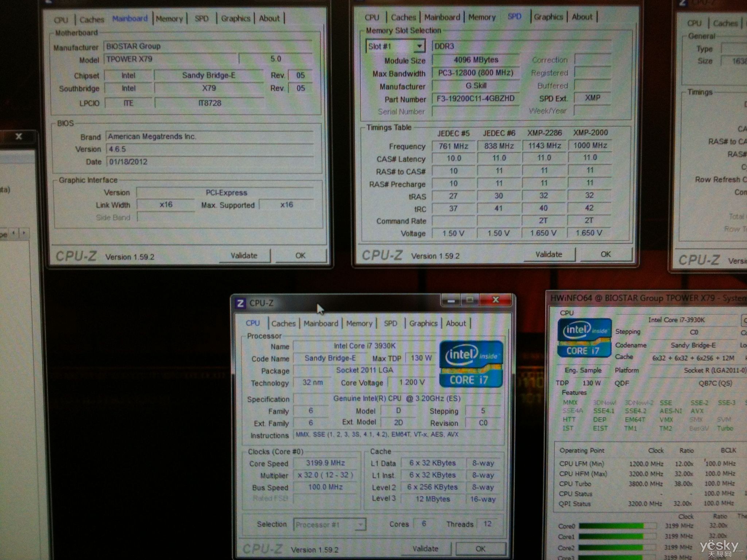Close the partially hidden window on the left edge

click(19, 137)
